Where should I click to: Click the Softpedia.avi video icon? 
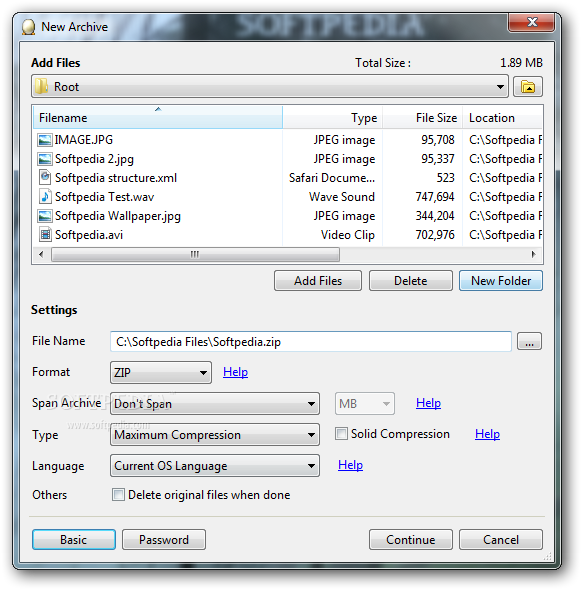click(45, 235)
